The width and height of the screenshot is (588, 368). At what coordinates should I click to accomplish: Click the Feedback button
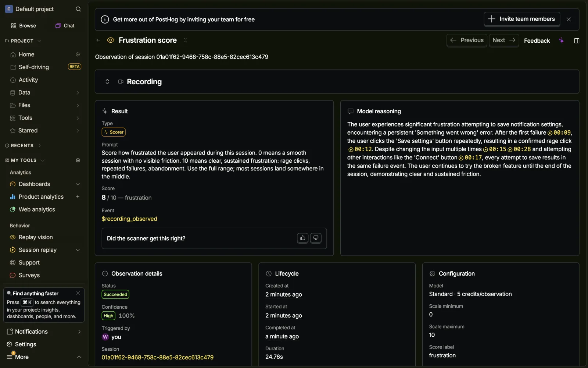tap(537, 40)
